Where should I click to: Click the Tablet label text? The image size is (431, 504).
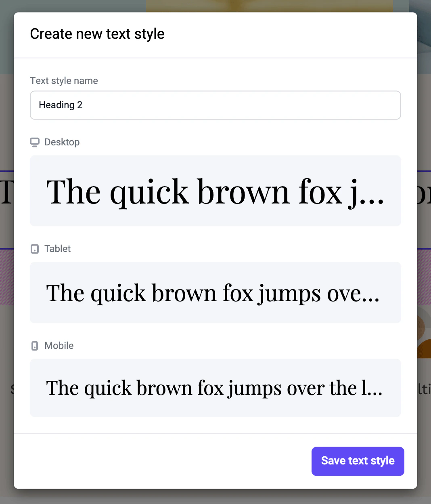coord(58,248)
